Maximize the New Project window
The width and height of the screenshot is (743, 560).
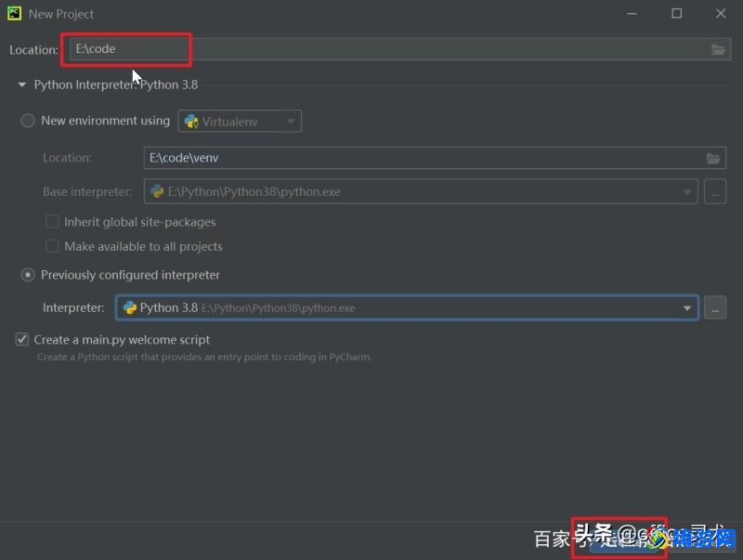click(x=677, y=13)
